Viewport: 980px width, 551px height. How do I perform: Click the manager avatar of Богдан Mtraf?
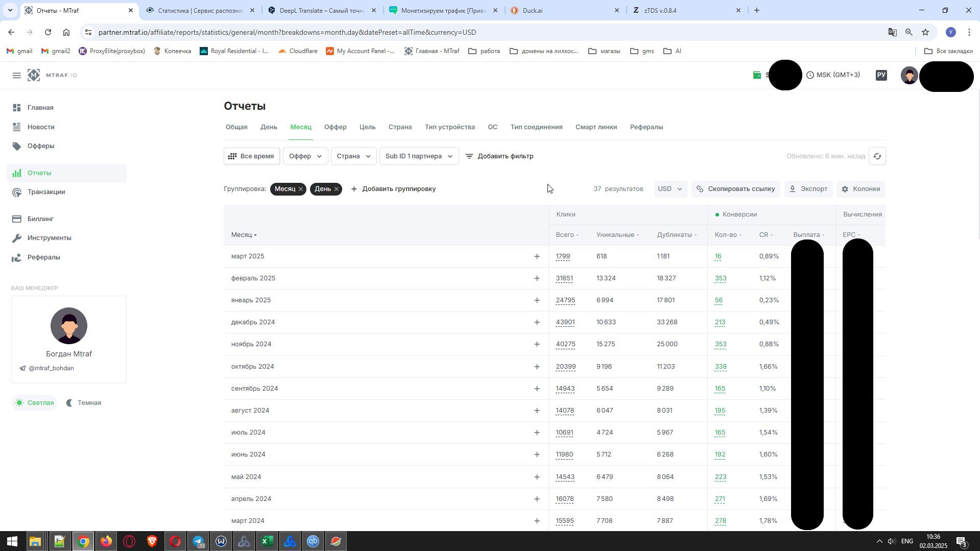69,326
